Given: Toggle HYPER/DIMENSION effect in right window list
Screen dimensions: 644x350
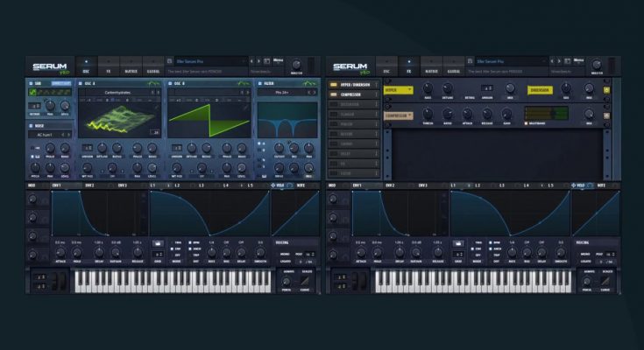Looking at the screenshot, I should [333, 85].
